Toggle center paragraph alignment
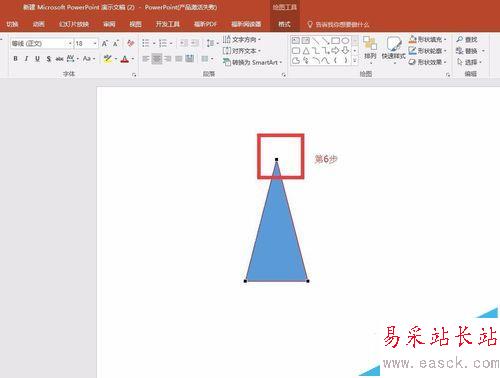The image size is (500, 378). coord(157,59)
